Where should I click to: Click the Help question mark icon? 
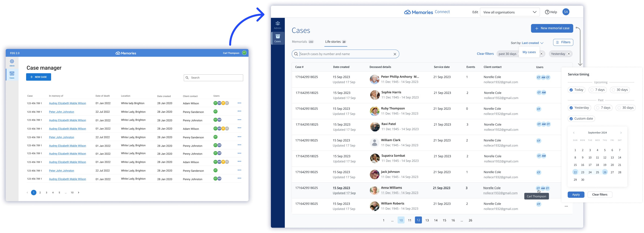[x=547, y=12]
